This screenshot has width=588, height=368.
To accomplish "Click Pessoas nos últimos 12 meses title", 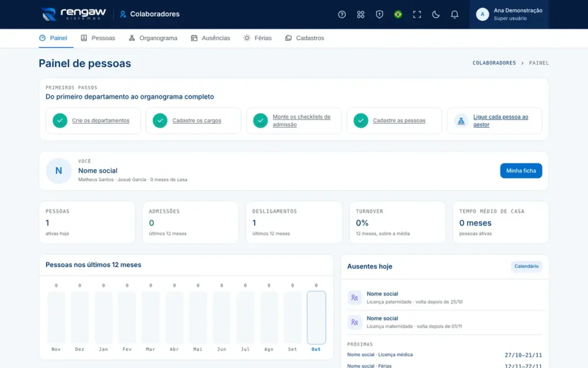I will [94, 264].
